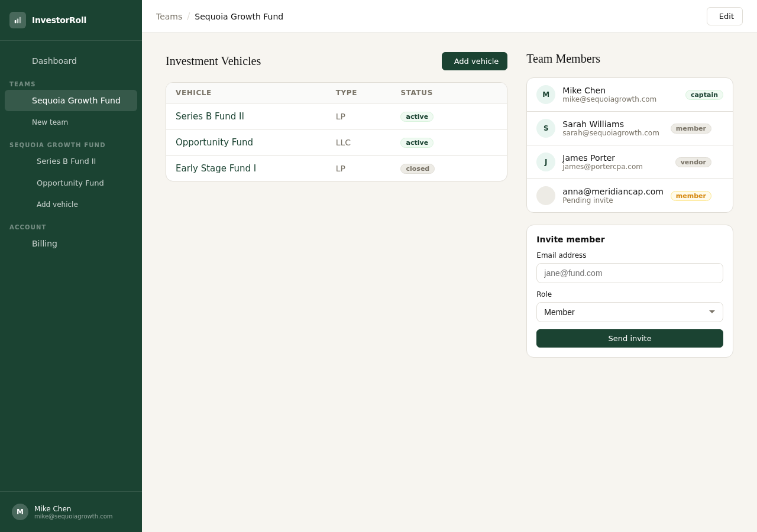757x532 pixels.
Task: Click the pending invite's blank avatar
Action: tap(545, 195)
